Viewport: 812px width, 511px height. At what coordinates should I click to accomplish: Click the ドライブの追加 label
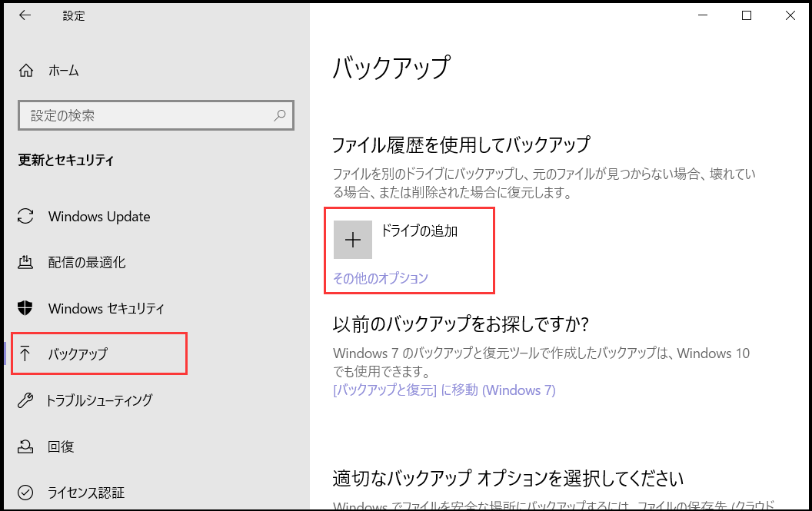(420, 231)
